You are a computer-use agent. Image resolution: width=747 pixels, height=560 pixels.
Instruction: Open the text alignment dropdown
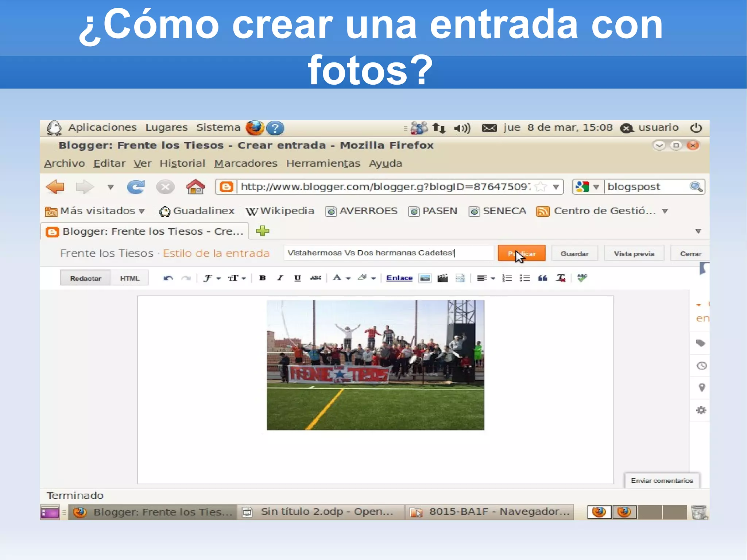(486, 278)
